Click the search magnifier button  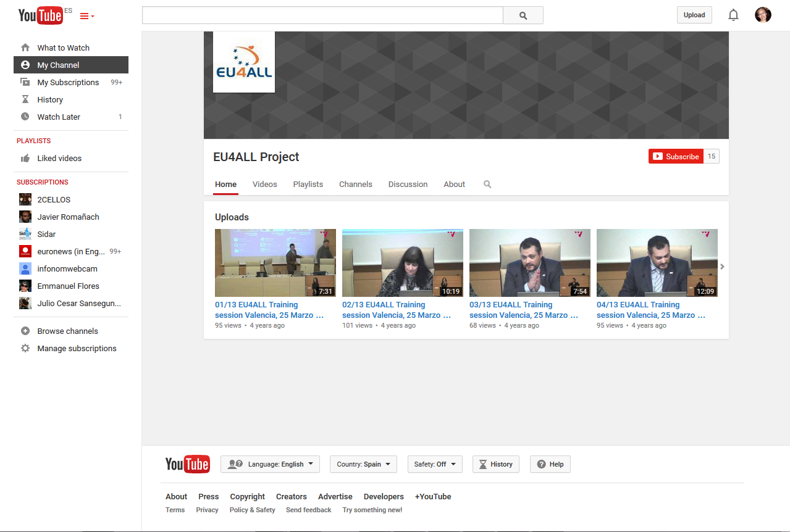click(523, 15)
